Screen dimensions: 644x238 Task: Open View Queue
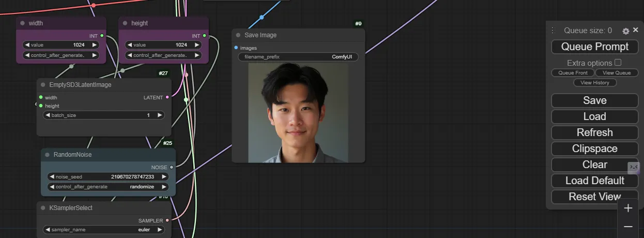(x=617, y=73)
